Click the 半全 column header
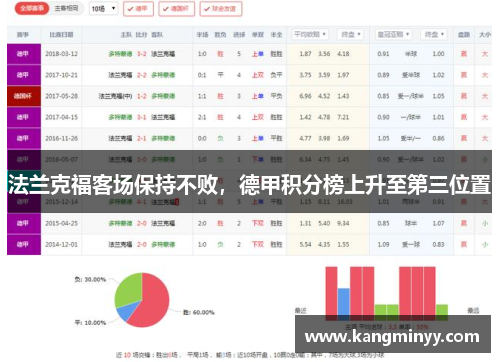The height and width of the screenshot is (362, 500). [x=276, y=35]
